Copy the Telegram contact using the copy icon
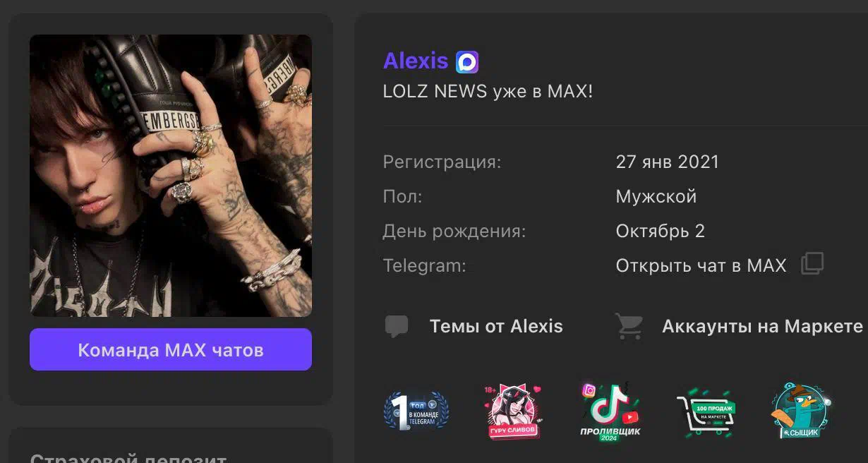The image size is (868, 463). [x=812, y=264]
